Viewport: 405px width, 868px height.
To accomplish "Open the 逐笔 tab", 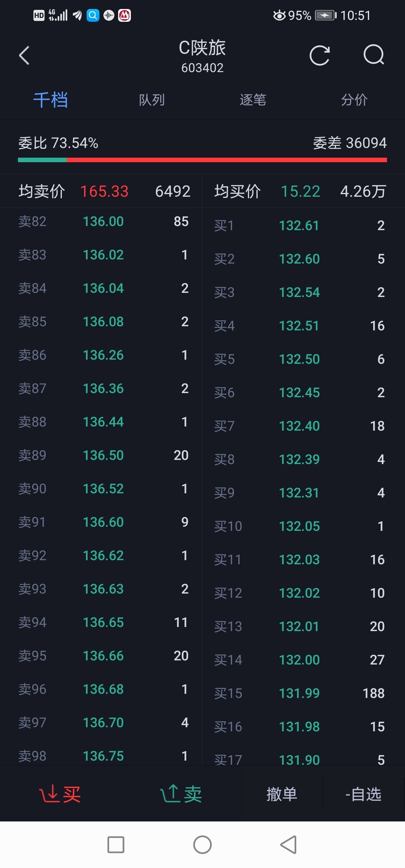I will (253, 100).
